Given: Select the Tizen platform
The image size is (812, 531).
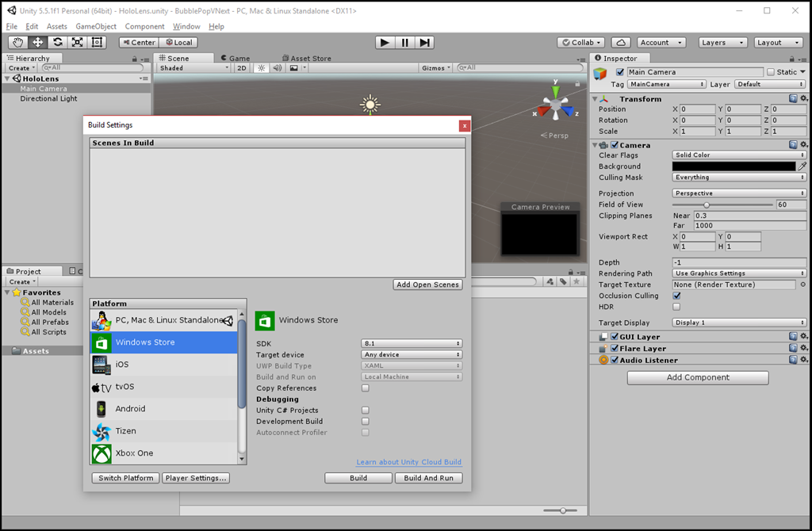Looking at the screenshot, I should click(163, 431).
